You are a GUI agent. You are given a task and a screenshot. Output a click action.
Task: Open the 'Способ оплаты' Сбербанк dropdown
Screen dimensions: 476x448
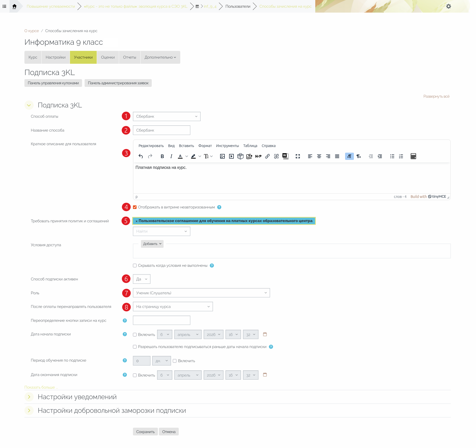click(167, 116)
